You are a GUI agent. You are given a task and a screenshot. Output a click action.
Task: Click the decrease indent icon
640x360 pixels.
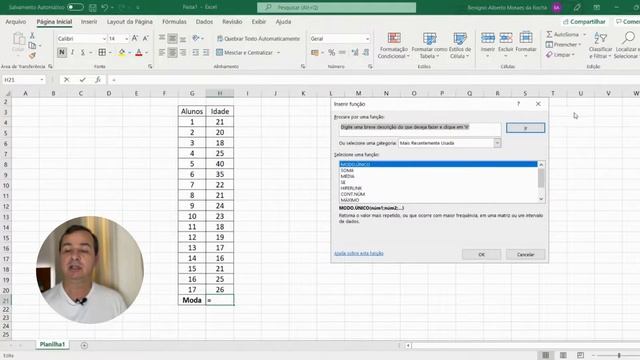[196, 52]
